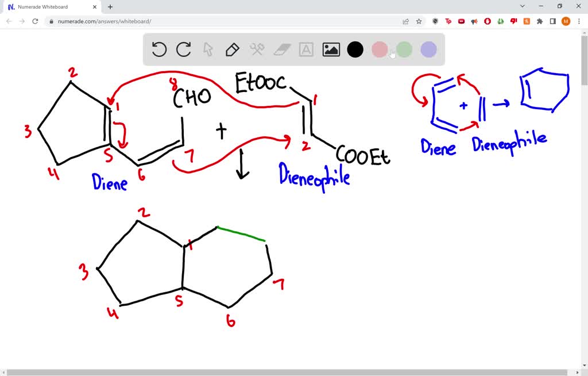The height and width of the screenshot is (376, 588).
Task: Click the Redo icon
Action: point(183,49)
